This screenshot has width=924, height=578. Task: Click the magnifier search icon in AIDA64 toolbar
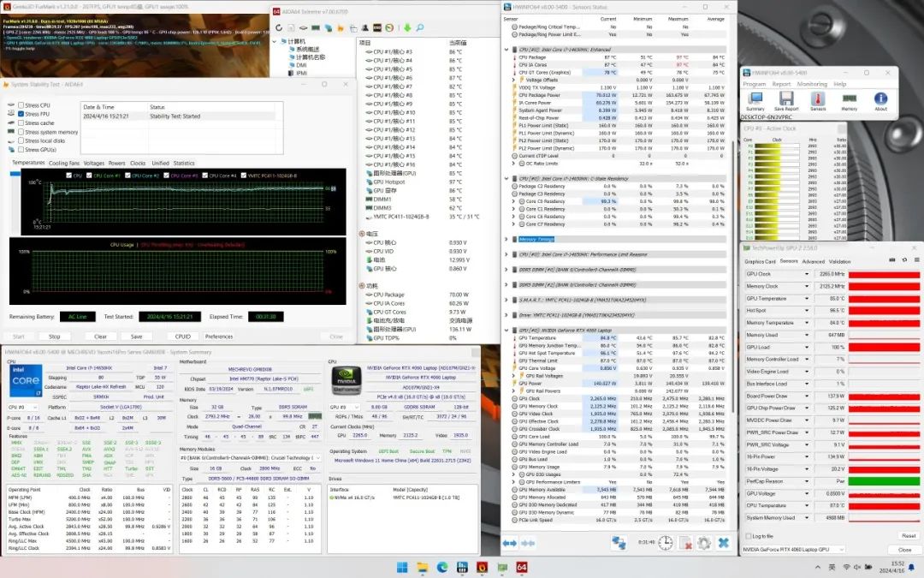click(419, 27)
